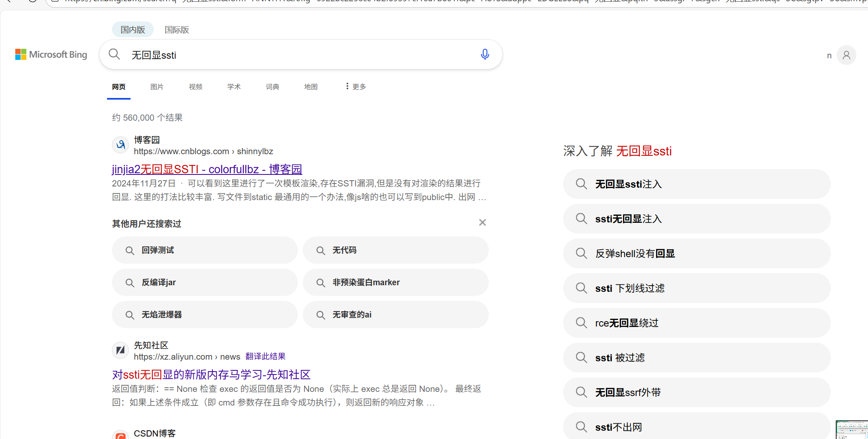Select suggestion 无回显ssrf外带

click(697, 392)
